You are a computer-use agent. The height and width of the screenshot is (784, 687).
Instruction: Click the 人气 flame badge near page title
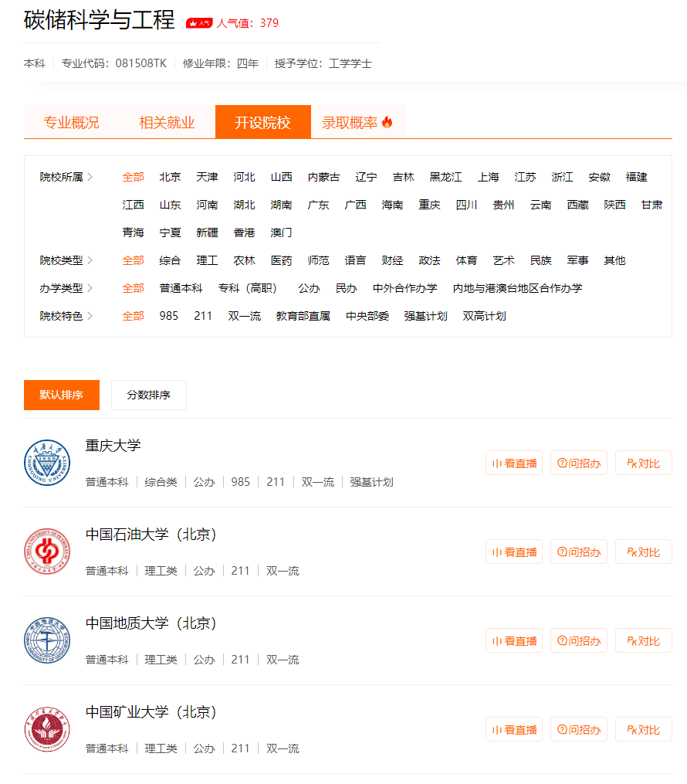pyautogui.click(x=199, y=22)
